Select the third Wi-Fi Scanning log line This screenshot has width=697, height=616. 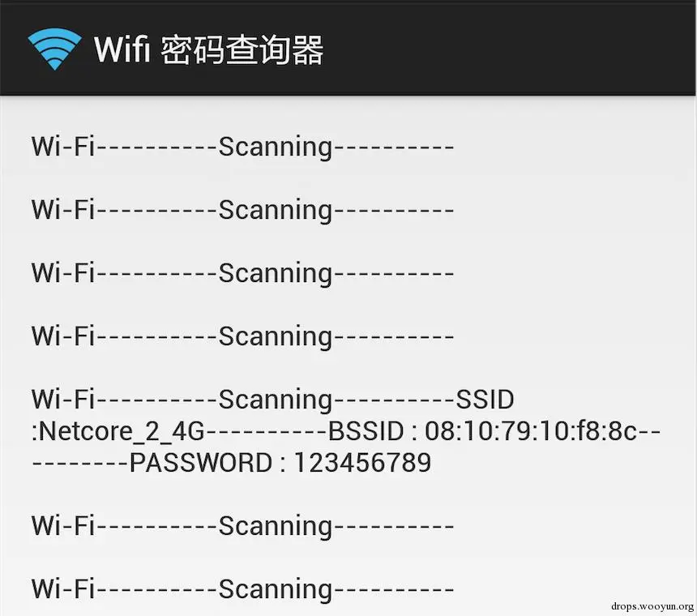[242, 273]
